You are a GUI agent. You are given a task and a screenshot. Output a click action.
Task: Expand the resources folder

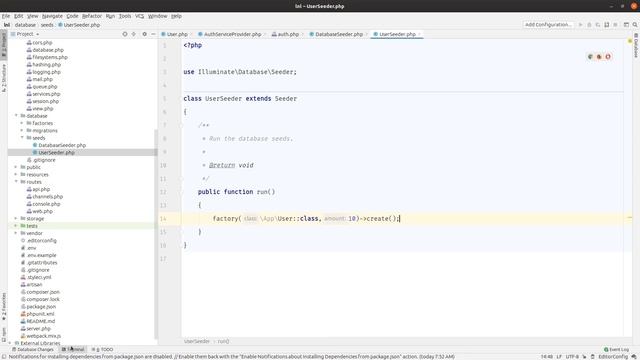coord(16,175)
